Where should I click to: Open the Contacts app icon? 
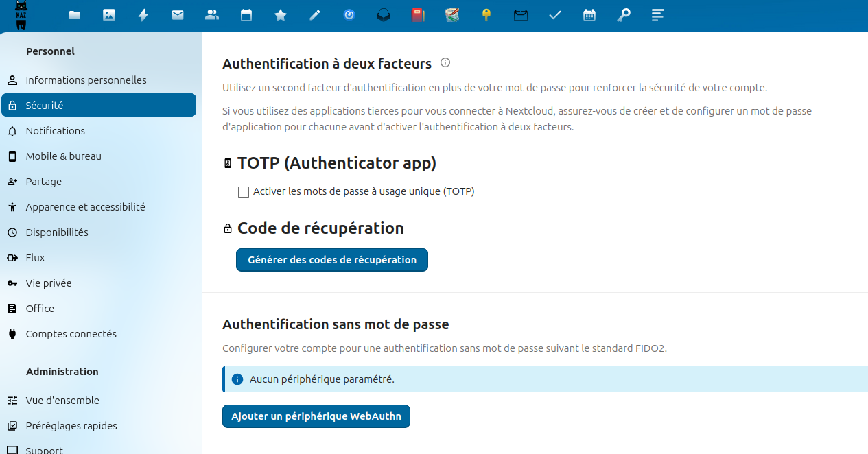pyautogui.click(x=212, y=15)
